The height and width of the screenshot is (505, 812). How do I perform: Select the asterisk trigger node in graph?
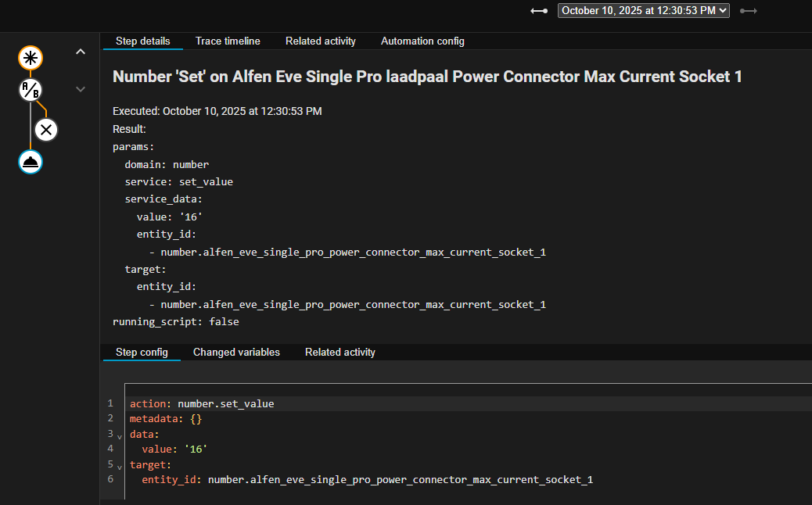coord(31,58)
